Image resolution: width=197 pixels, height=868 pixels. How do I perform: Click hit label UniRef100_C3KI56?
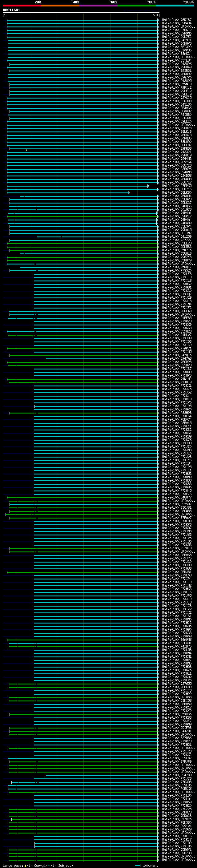pos(177,701)
